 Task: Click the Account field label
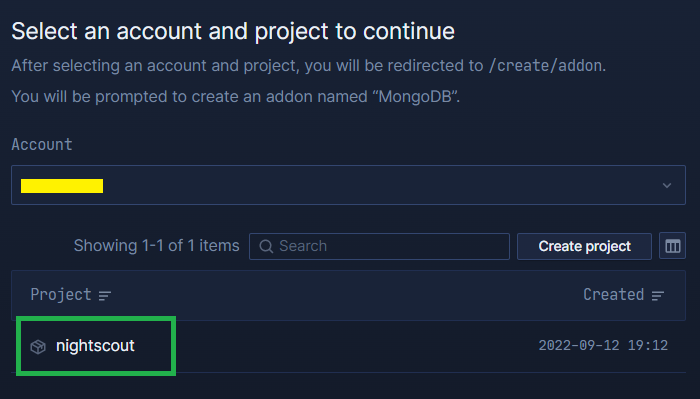click(42, 145)
